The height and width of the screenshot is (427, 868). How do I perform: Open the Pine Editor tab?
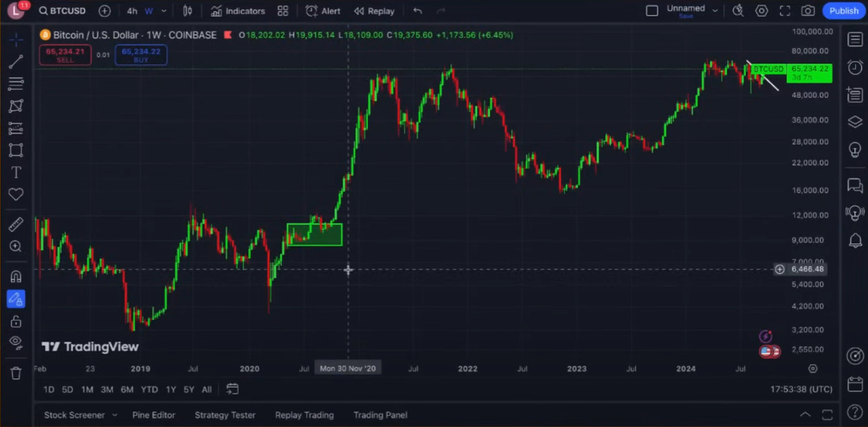154,415
